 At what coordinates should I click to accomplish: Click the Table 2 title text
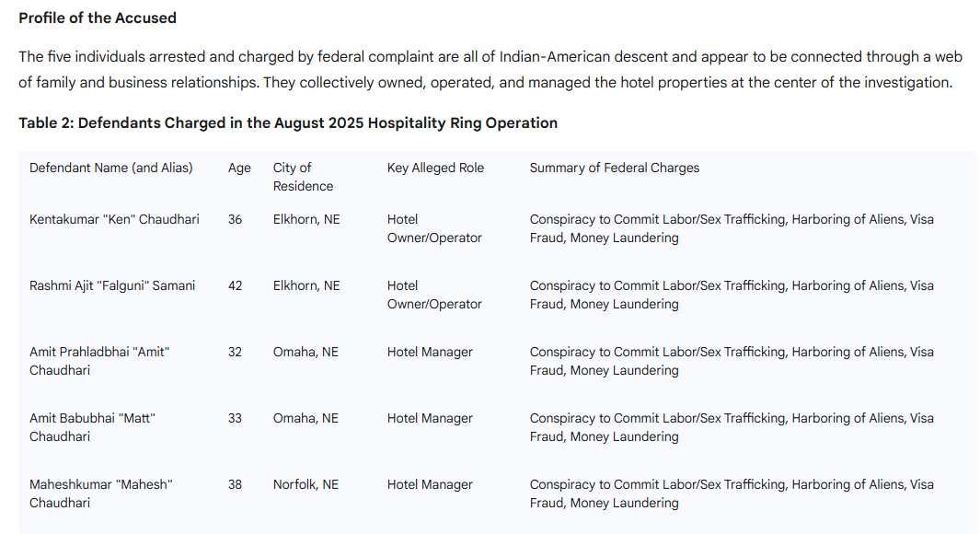(288, 122)
